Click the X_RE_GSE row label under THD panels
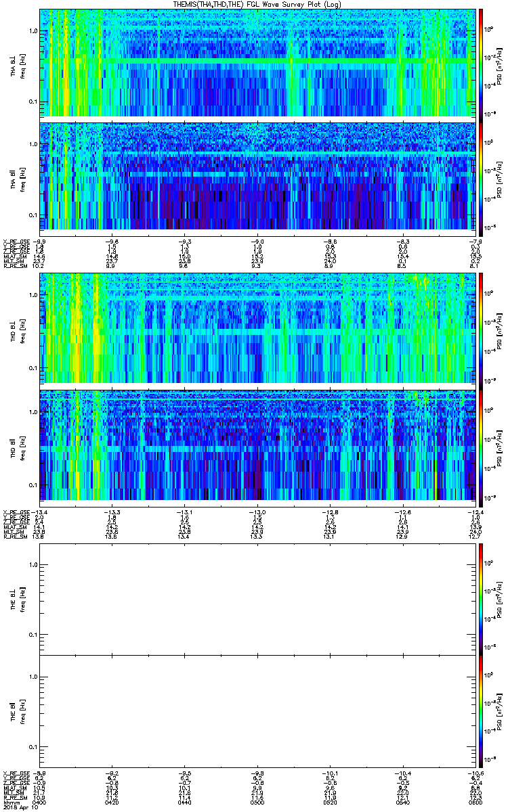The height and width of the screenshot is (812, 508). pyautogui.click(x=16, y=511)
